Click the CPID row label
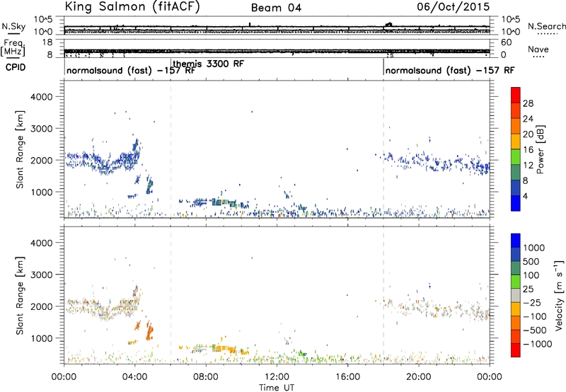Screen dimensions: 566x392 (15, 67)
